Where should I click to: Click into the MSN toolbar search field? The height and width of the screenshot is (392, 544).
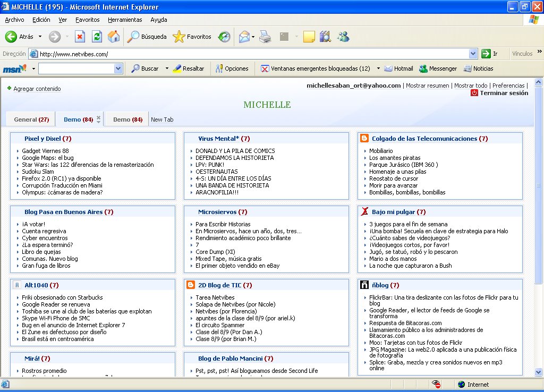[76, 69]
